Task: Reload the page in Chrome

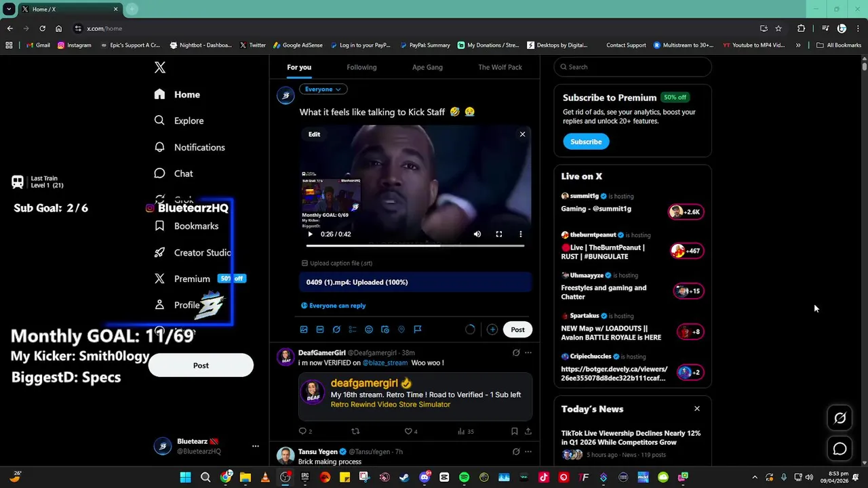Action: (42, 28)
